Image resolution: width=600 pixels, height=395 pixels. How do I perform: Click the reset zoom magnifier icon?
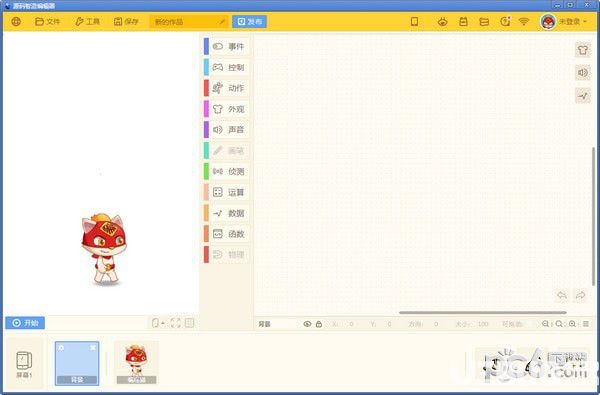(559, 324)
